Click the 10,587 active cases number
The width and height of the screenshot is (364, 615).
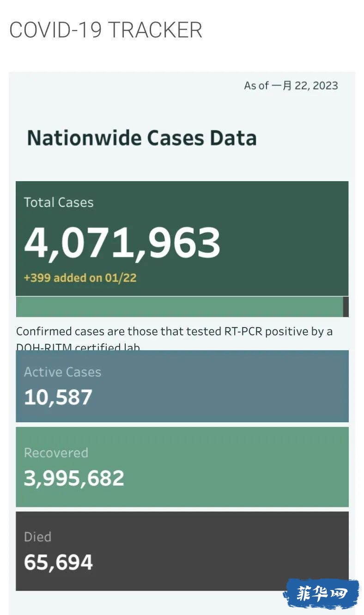pos(58,397)
